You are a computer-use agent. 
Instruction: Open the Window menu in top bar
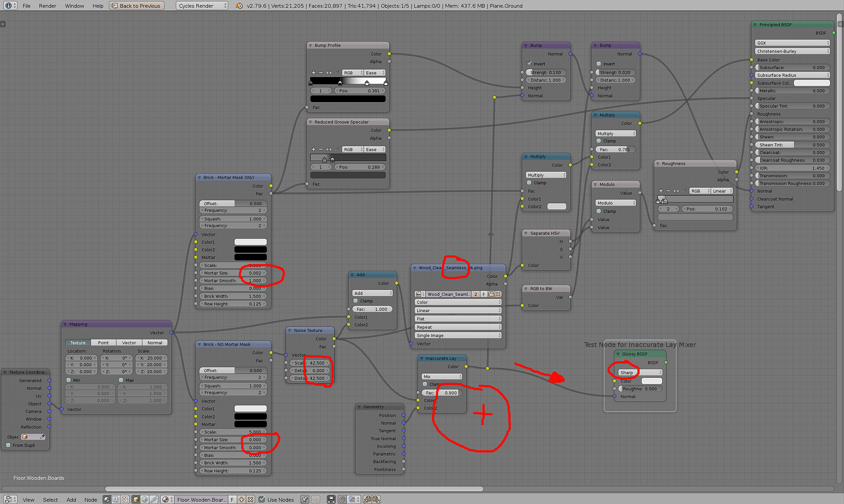point(75,6)
